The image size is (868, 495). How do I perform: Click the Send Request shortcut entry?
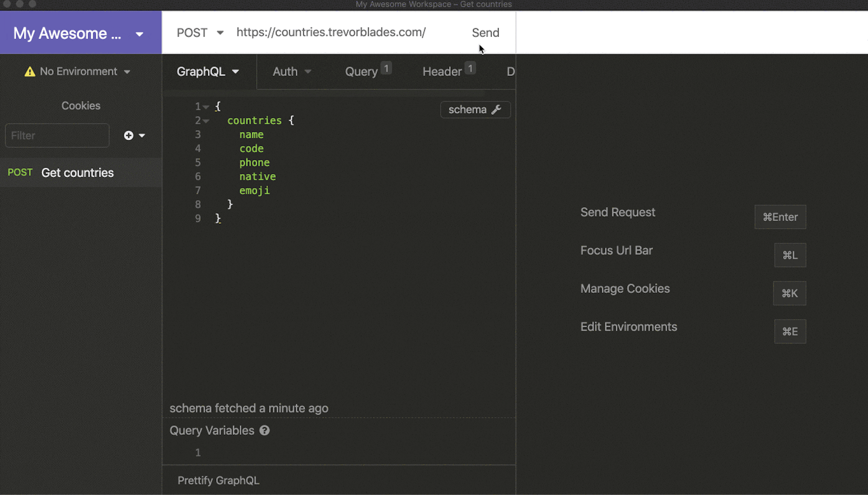(x=618, y=212)
